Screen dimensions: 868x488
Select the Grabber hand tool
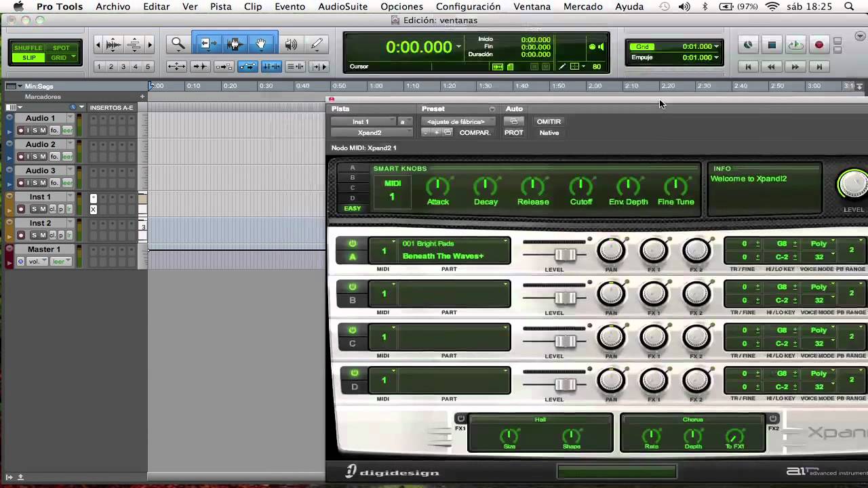tap(262, 45)
